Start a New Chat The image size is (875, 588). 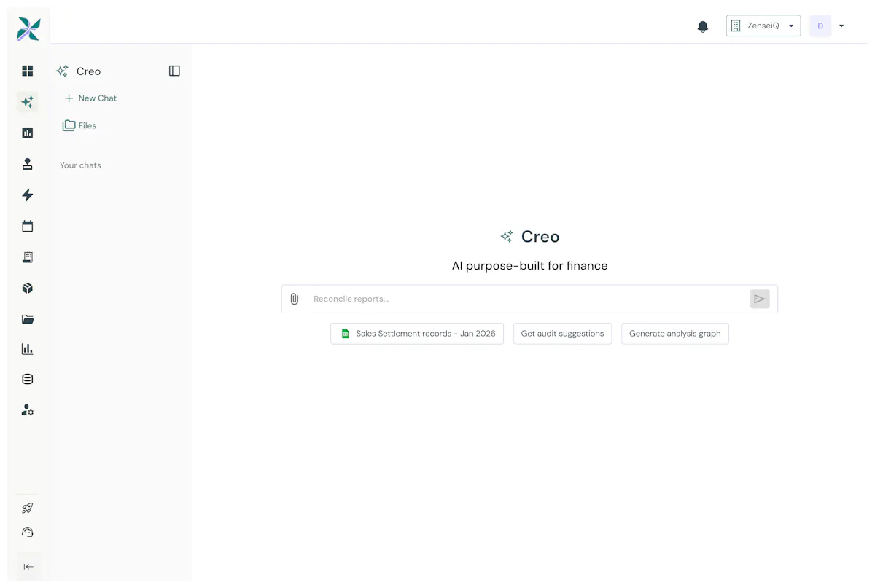tap(90, 98)
